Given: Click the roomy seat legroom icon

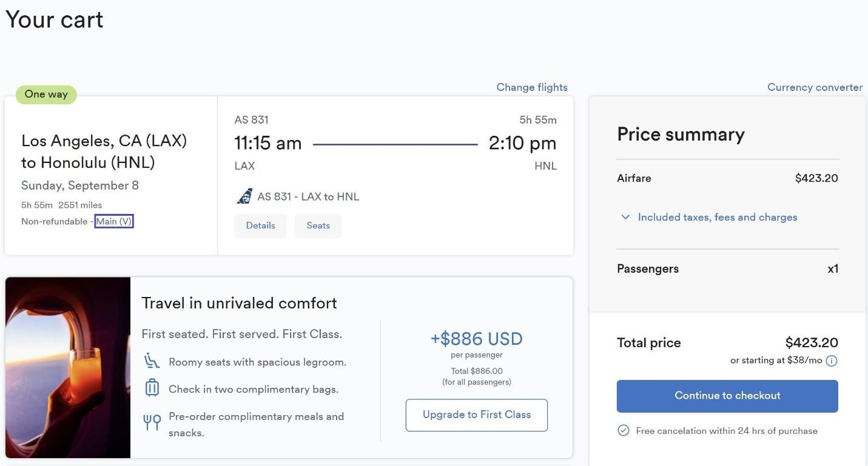Looking at the screenshot, I should click(152, 361).
